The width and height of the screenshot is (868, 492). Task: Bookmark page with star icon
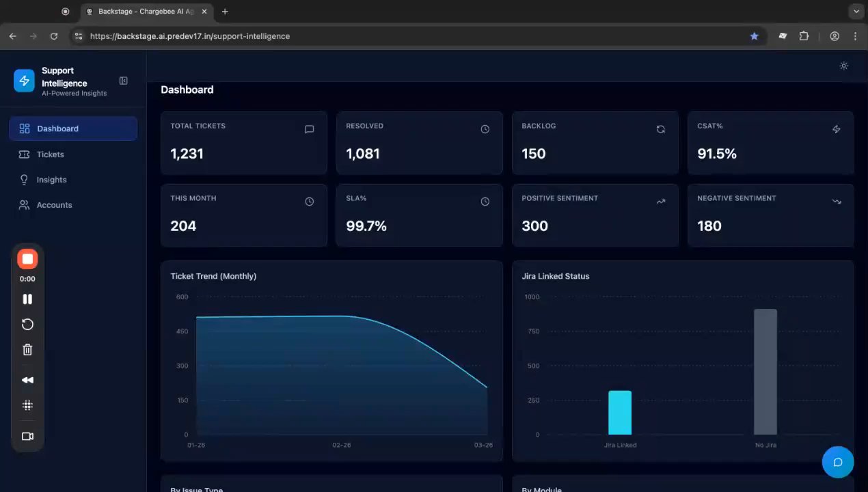click(755, 36)
